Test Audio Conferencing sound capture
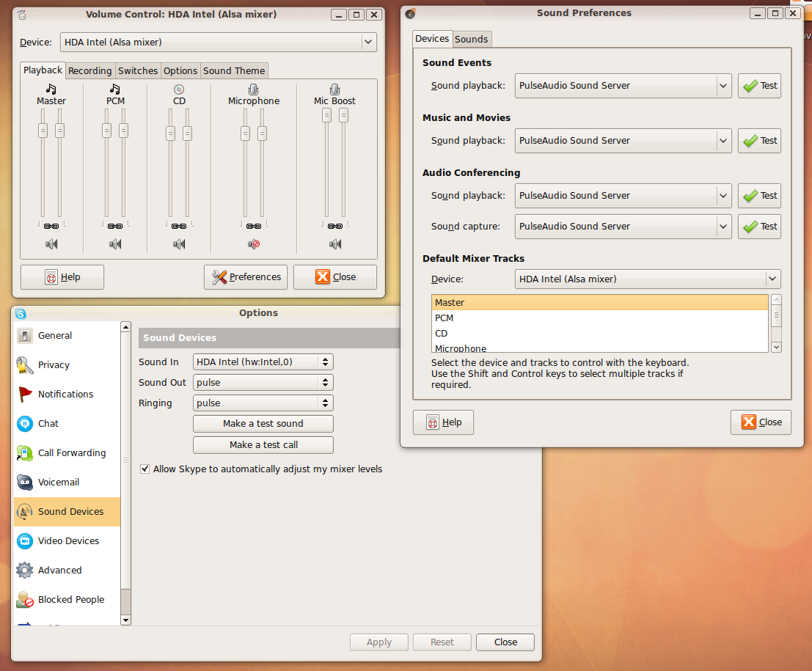The image size is (812, 671). tap(759, 227)
